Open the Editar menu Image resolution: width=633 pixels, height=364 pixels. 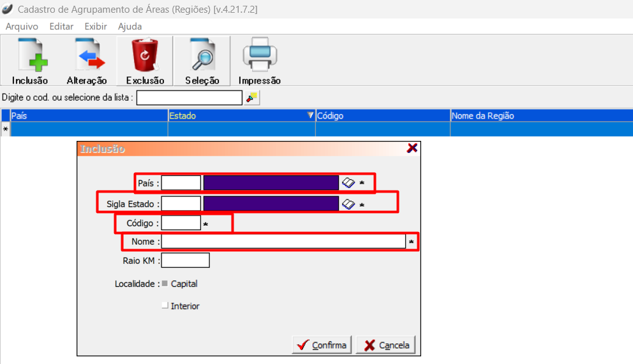[61, 26]
